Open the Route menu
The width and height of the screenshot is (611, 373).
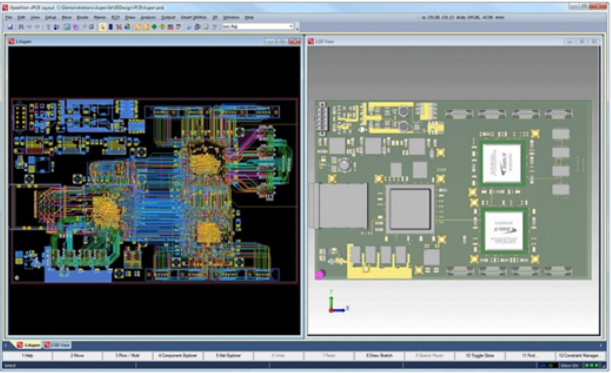(82, 18)
